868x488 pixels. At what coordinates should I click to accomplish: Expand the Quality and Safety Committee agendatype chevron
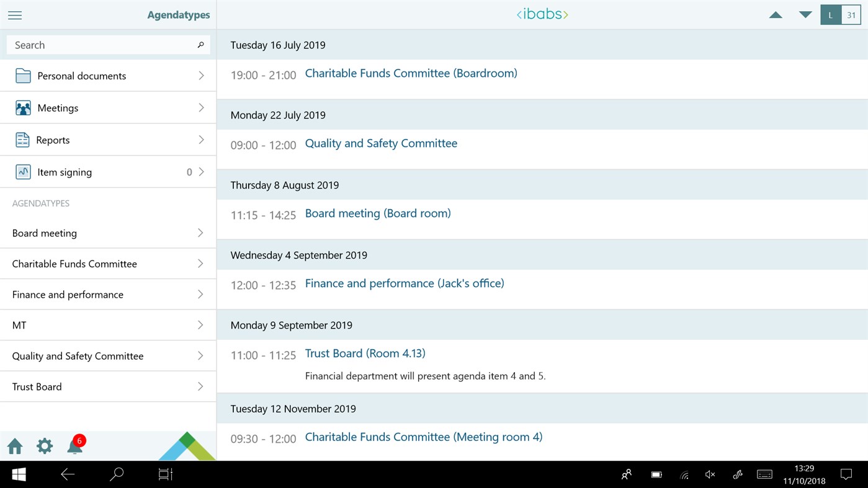pyautogui.click(x=200, y=356)
